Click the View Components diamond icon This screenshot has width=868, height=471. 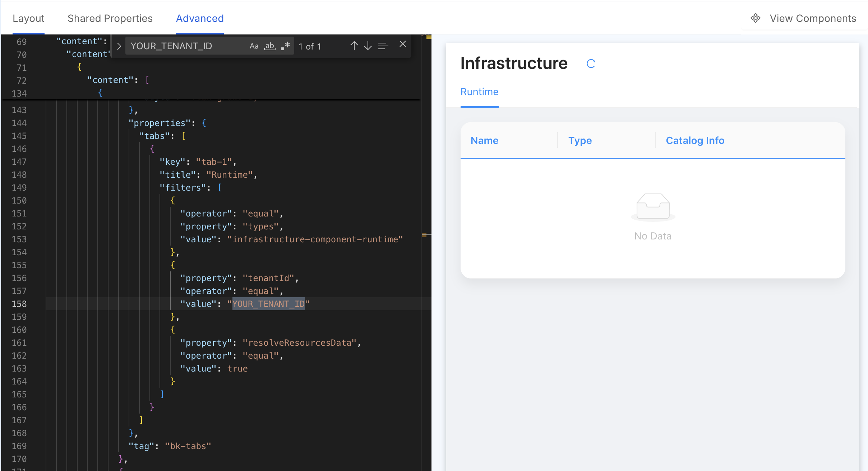tap(756, 18)
